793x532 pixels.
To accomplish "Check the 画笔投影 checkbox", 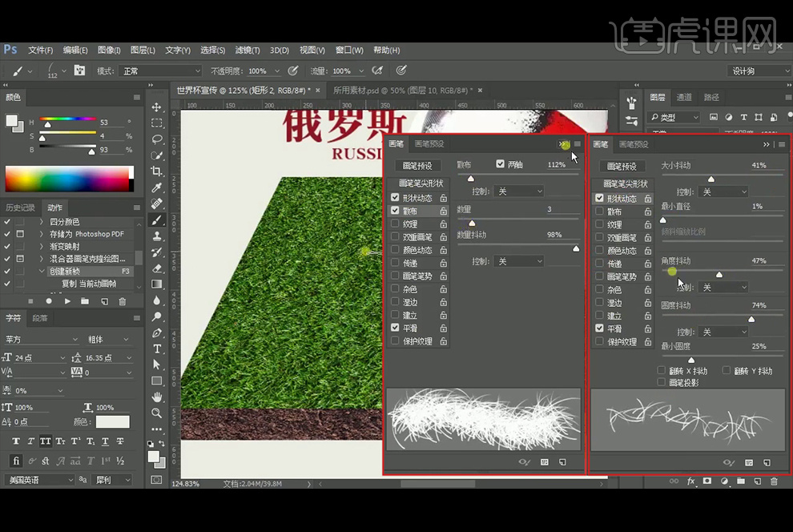I will tap(662, 383).
